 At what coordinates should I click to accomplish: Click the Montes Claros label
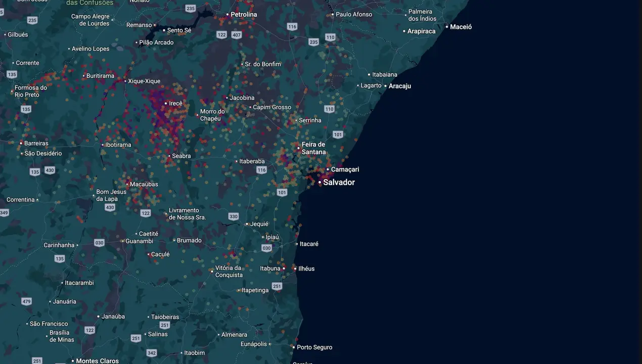[x=98, y=361]
